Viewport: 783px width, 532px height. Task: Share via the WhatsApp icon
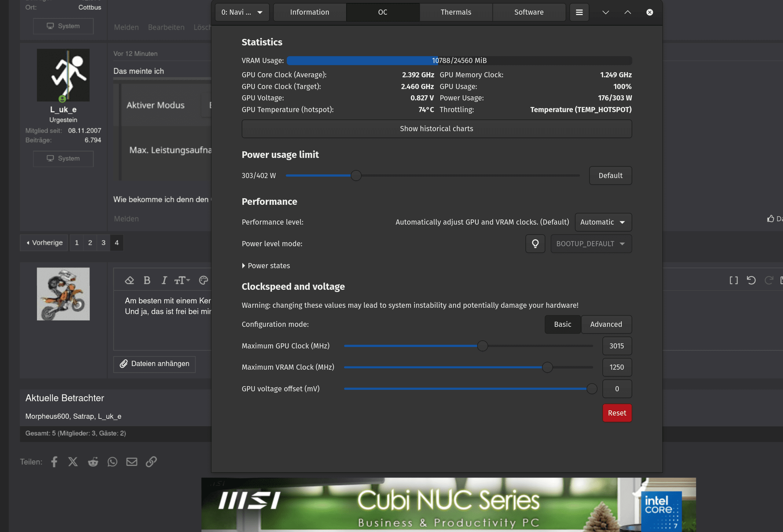pos(112,462)
